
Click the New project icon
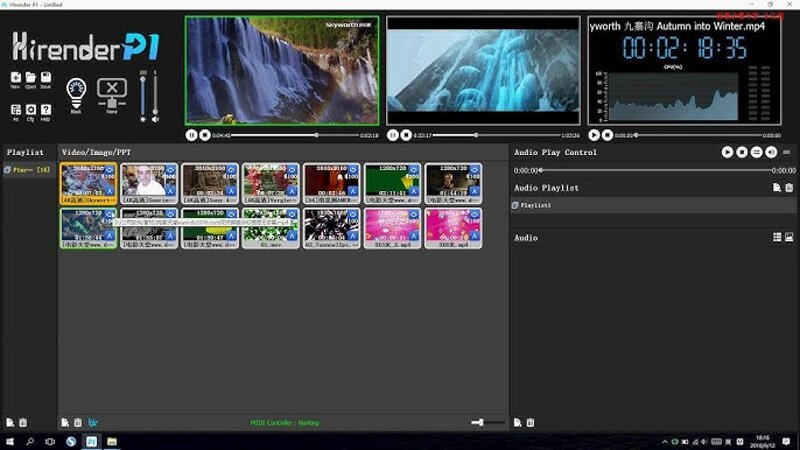point(16,78)
